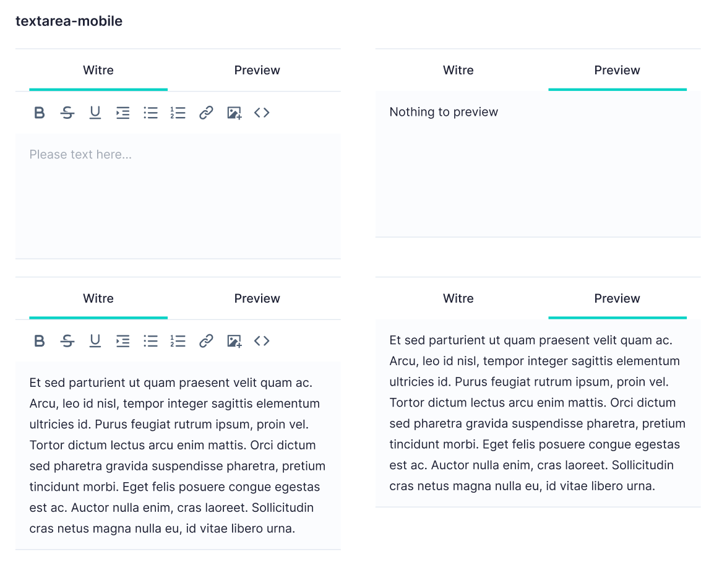Insert a link in the bottom editor
Screen dimensions: 714x588
[206, 340]
